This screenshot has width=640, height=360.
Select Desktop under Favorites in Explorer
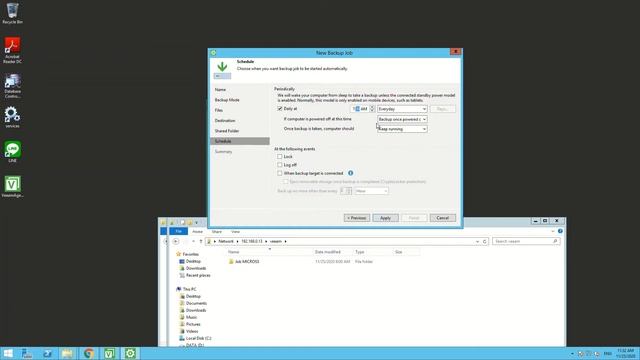(x=193, y=261)
